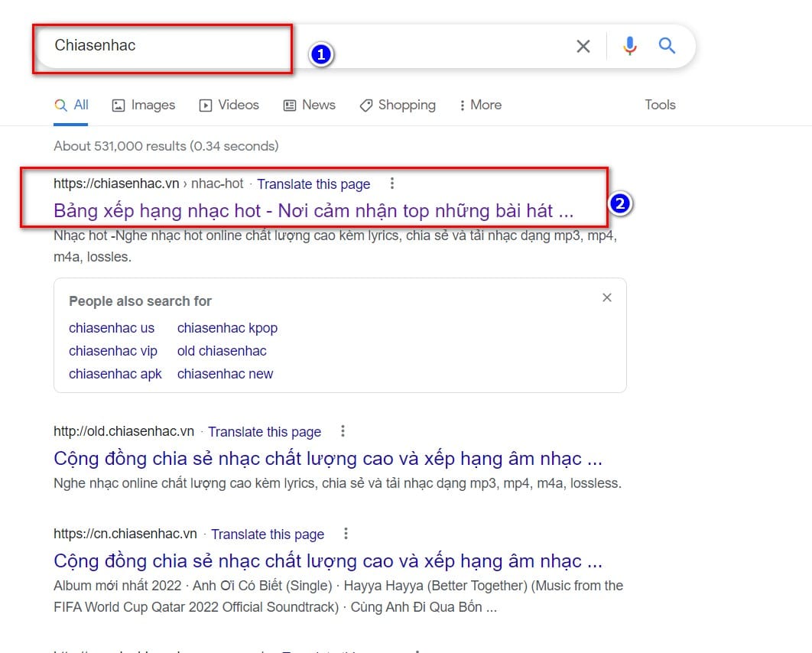
Task: Open options dots for old.chiasenhac.vn result
Action: [343, 431]
